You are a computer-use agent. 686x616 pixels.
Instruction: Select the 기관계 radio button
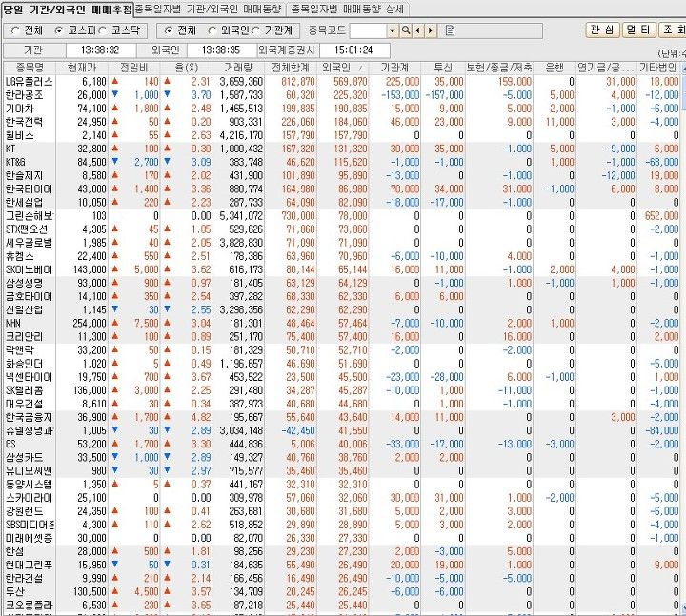pos(255,30)
